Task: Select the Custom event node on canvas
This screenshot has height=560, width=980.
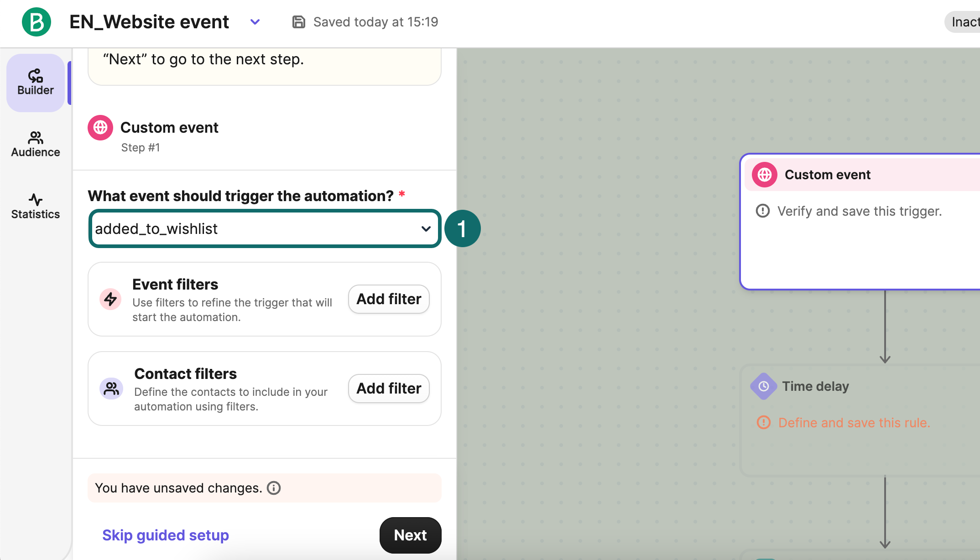Action: tap(860, 222)
